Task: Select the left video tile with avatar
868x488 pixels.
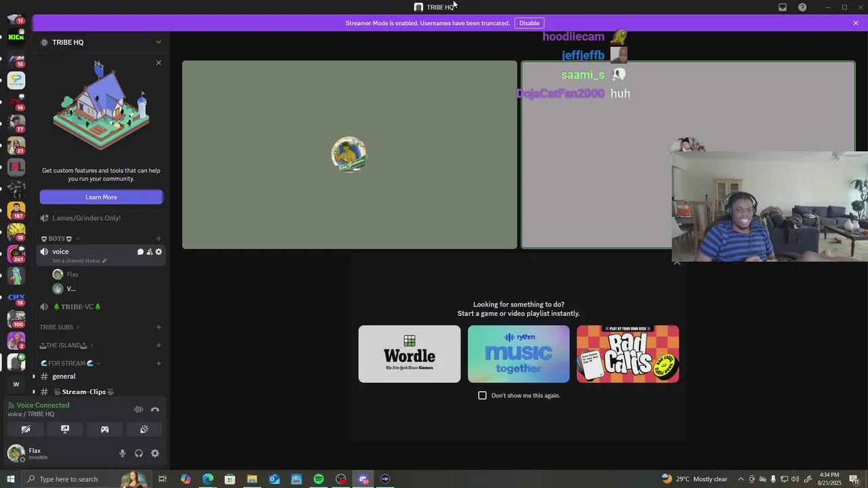Action: (x=349, y=155)
